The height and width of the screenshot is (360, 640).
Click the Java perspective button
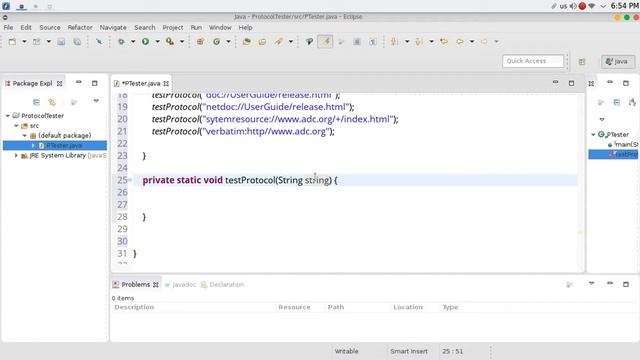[618, 62]
